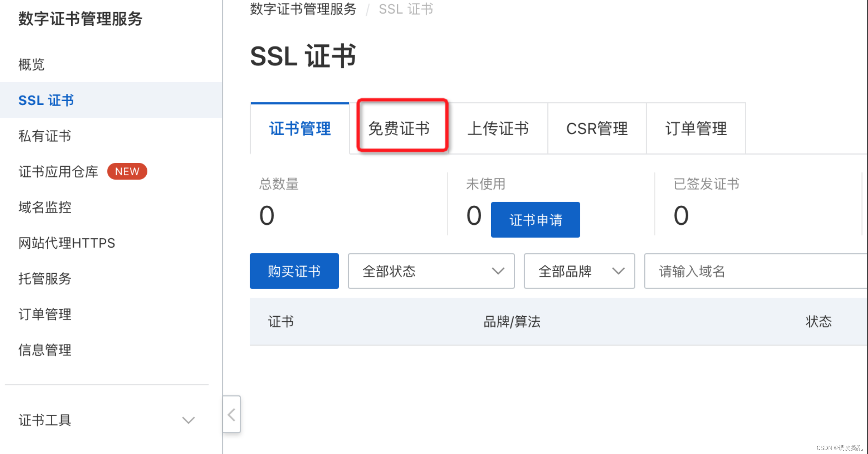Collapse the sidebar using the chevron arrow
Viewport: 868px width, 454px height.
[x=232, y=414]
